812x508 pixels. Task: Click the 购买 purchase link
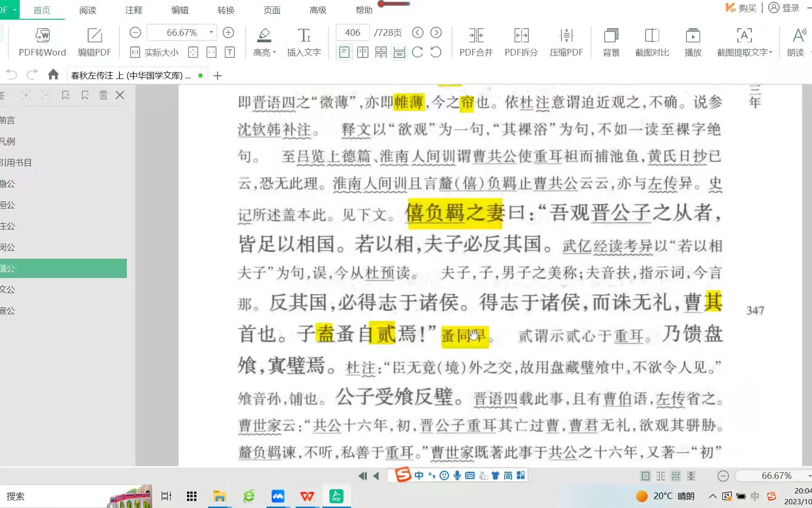(742, 8)
